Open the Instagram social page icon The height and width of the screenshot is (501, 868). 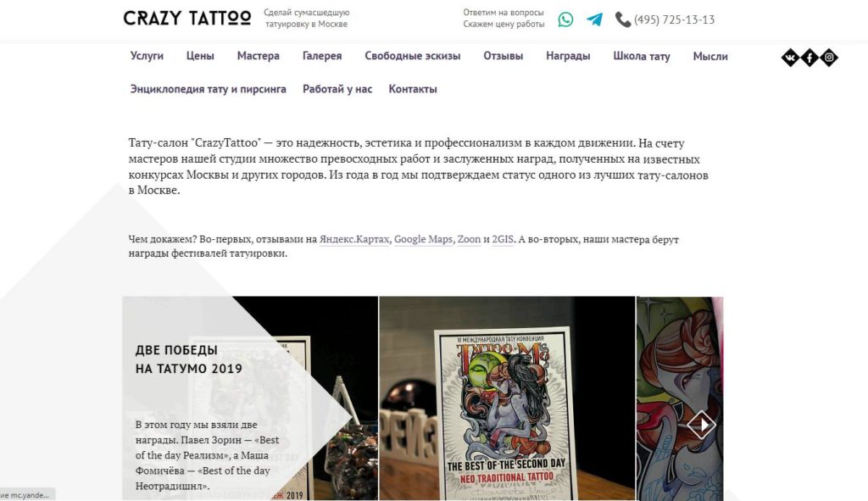pos(829,57)
